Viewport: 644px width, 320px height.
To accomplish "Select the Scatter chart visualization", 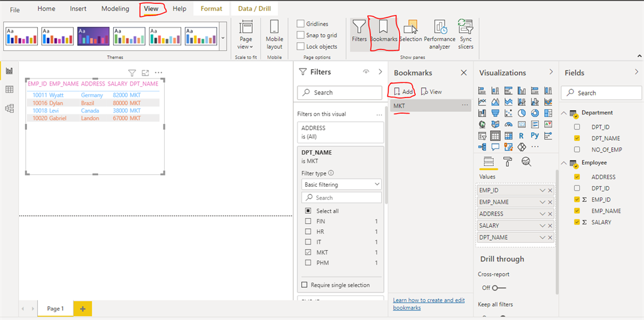I will [x=508, y=113].
